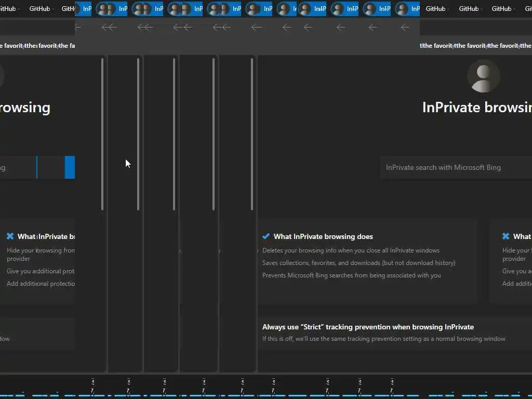
Task: Click Always use "Strict" tracking prevention heading
Action: (368, 327)
